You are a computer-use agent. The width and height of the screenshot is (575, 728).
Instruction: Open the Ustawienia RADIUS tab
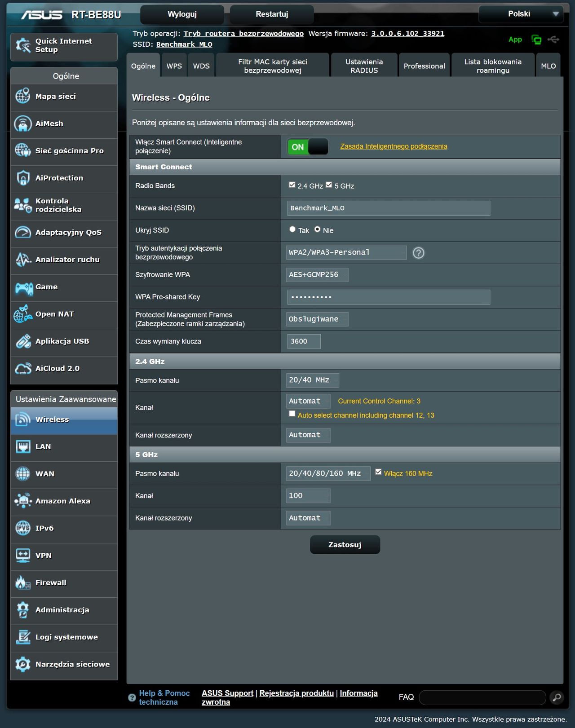point(364,66)
